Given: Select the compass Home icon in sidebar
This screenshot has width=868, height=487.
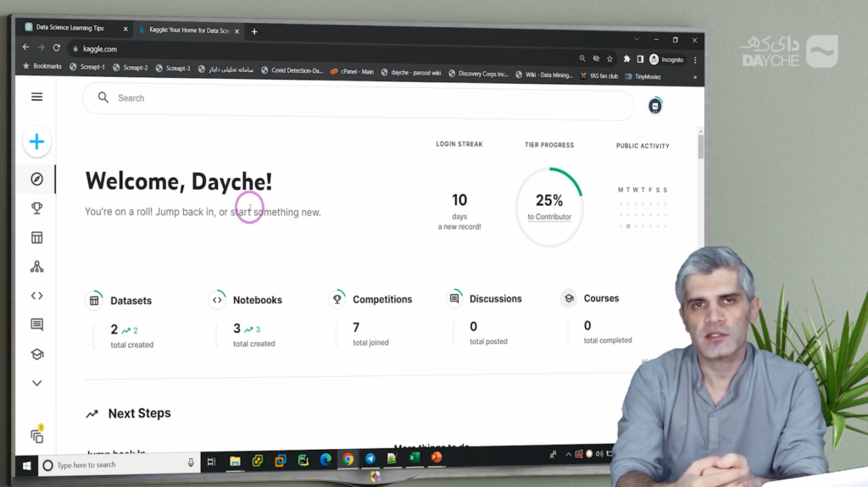Looking at the screenshot, I should (x=36, y=179).
